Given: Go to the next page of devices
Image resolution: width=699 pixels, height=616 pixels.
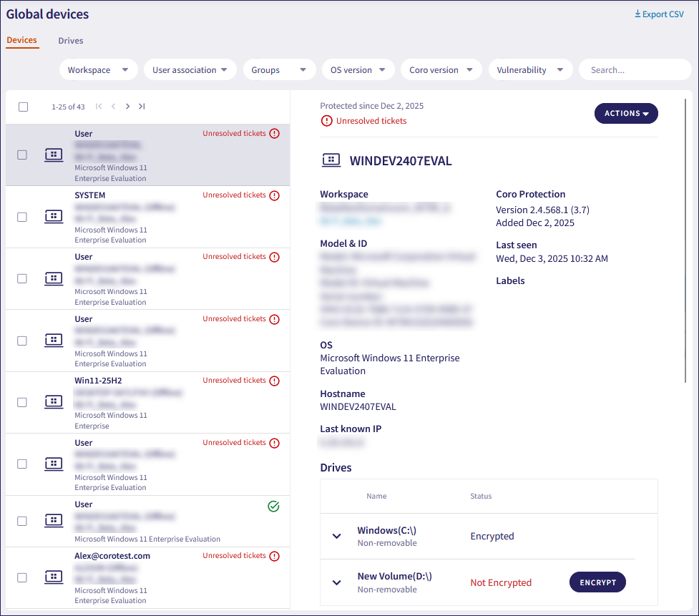Looking at the screenshot, I should [x=127, y=107].
